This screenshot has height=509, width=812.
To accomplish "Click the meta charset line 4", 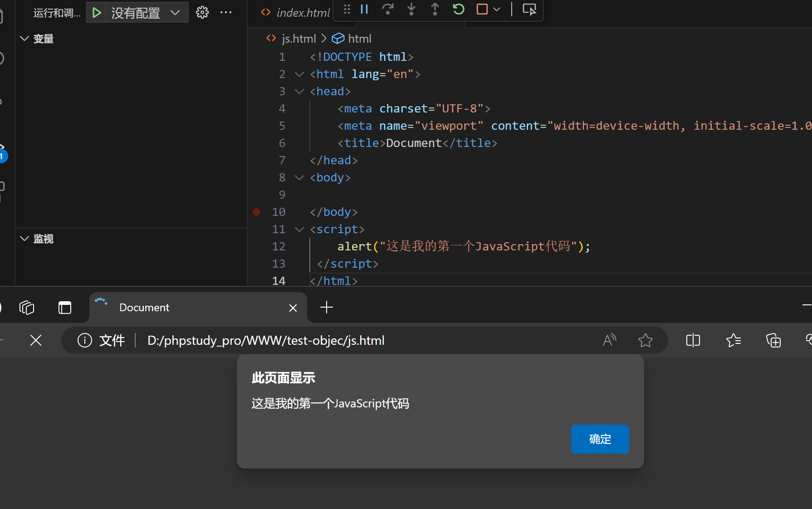I will pos(414,108).
